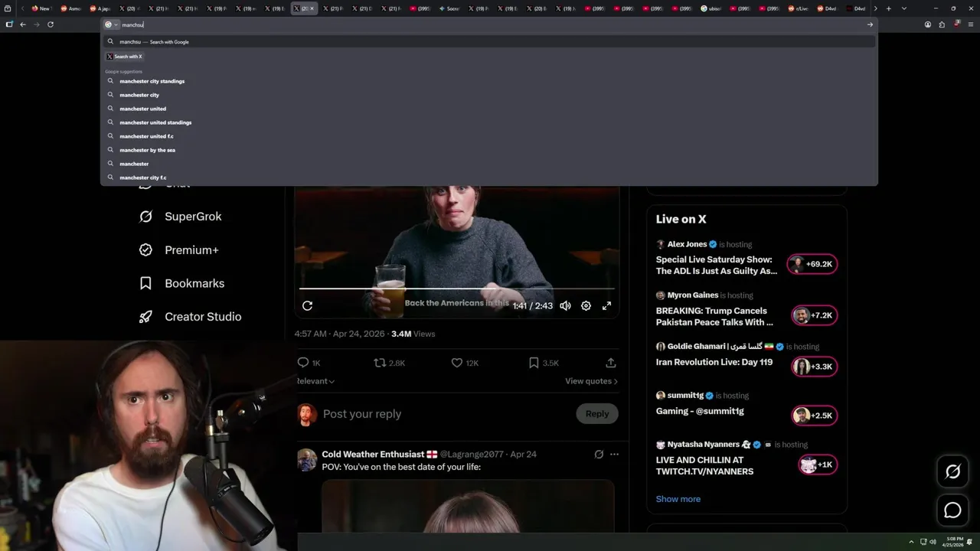Replay the video with the circular arrow icon
The width and height of the screenshot is (980, 551).
pos(307,305)
